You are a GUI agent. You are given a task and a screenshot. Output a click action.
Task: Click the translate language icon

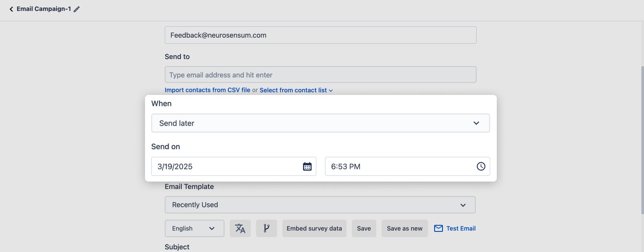(240, 228)
